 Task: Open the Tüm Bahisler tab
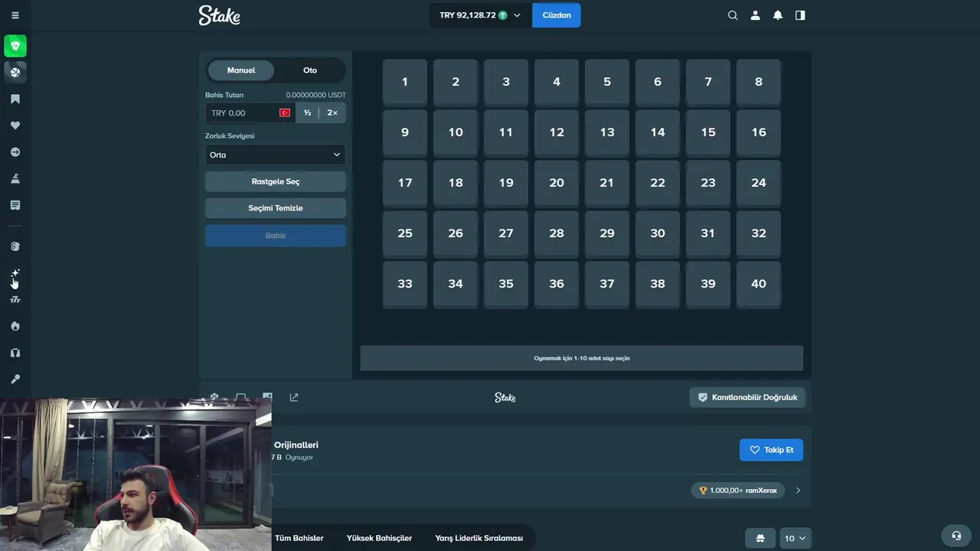point(299,538)
